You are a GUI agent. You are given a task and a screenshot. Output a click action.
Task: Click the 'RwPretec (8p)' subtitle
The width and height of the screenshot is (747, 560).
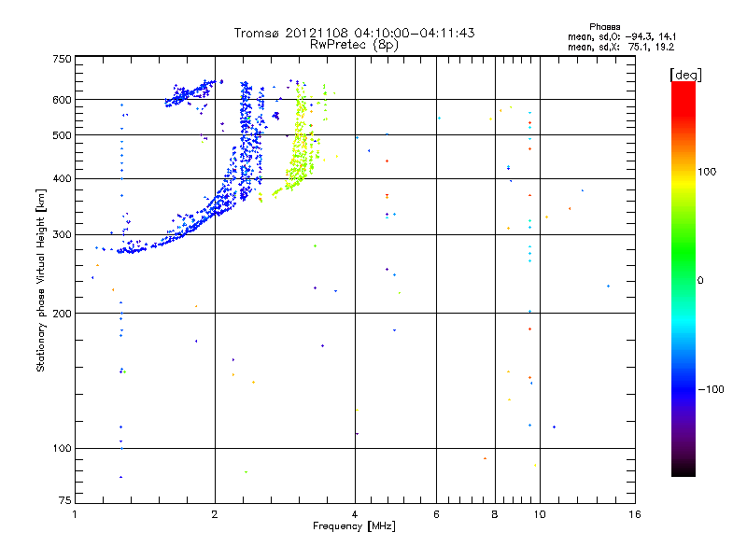354,45
